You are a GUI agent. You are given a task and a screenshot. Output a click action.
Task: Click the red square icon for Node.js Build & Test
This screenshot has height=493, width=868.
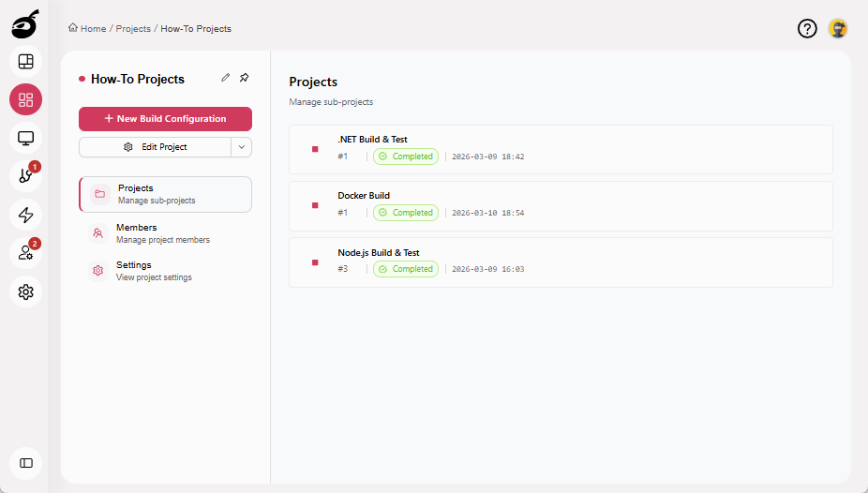coord(315,262)
